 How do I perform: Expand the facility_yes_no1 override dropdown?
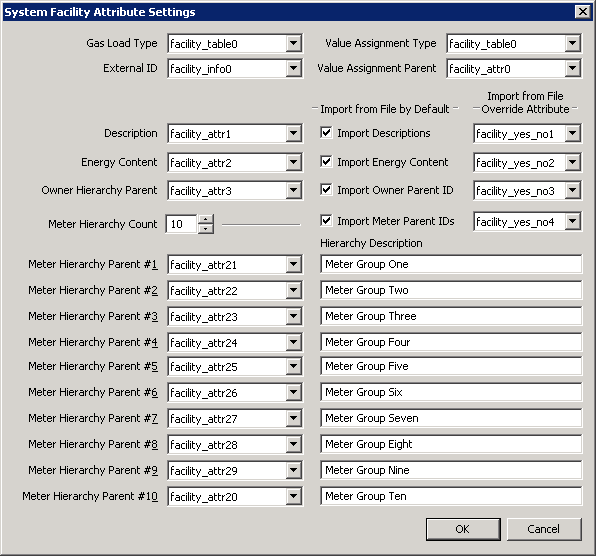(572, 133)
